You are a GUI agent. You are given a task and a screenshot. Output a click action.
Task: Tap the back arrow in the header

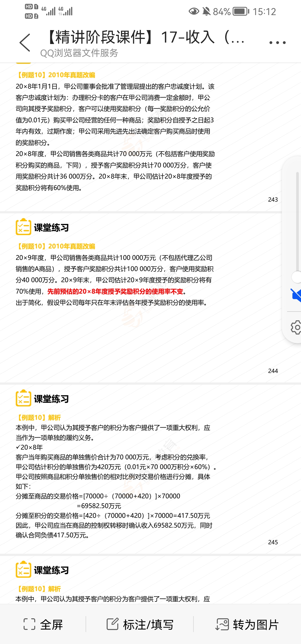(x=25, y=43)
